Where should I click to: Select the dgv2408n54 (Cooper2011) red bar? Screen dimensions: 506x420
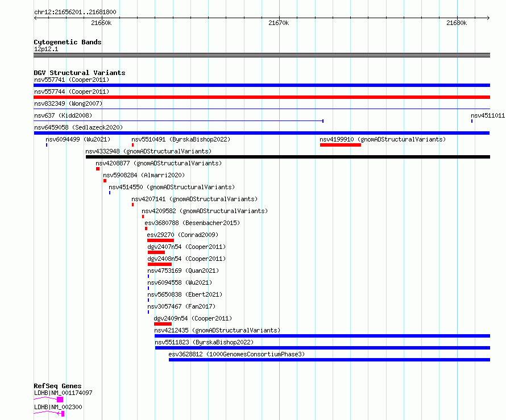[x=160, y=264]
